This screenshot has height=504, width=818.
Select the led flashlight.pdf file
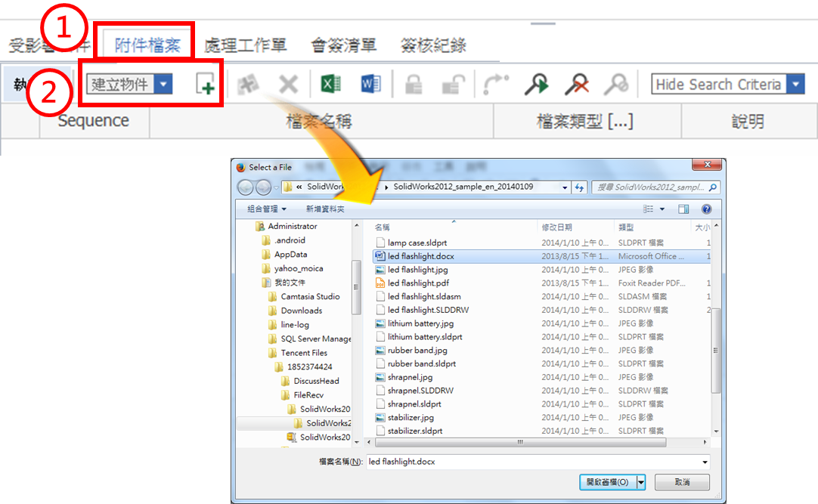[x=412, y=283]
